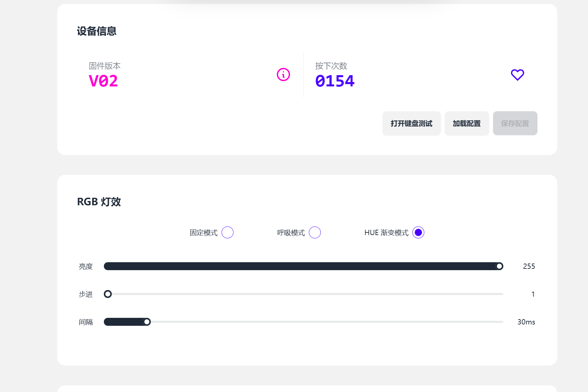The height and width of the screenshot is (392, 588).
Task: Click the 加载配置 load config button
Action: (467, 123)
